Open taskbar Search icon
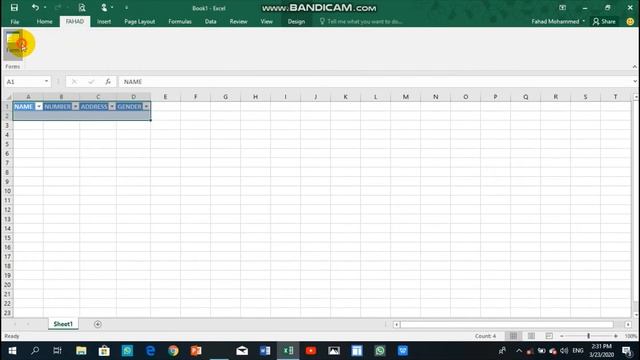 [x=35, y=351]
